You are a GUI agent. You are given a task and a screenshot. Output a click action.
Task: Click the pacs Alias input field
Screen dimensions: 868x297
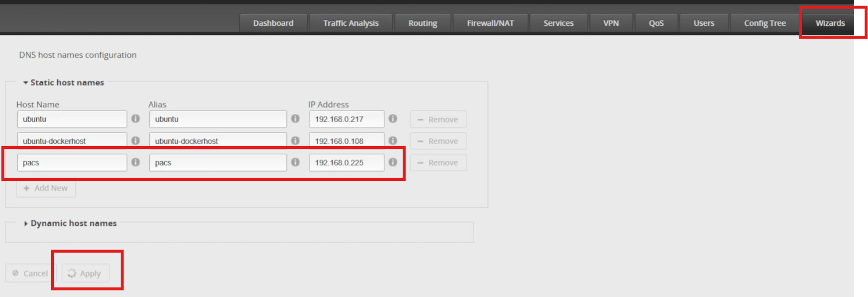218,162
